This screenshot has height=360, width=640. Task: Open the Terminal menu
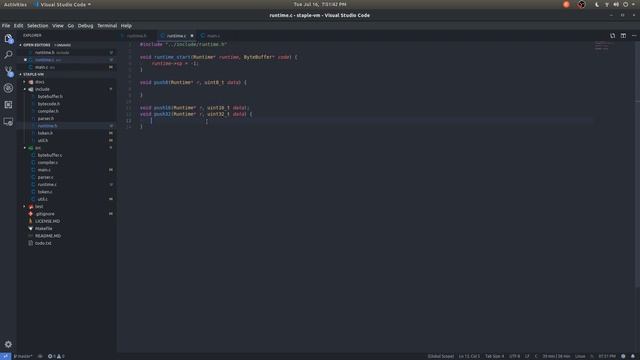(107, 26)
